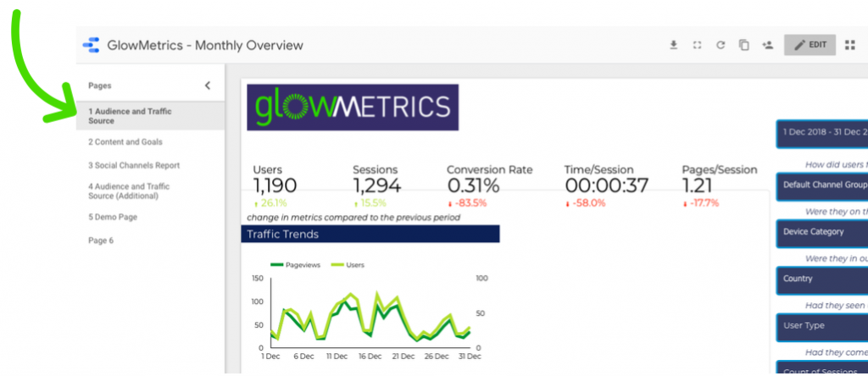
Task: Open Social Channels Report page
Action: [x=134, y=166]
